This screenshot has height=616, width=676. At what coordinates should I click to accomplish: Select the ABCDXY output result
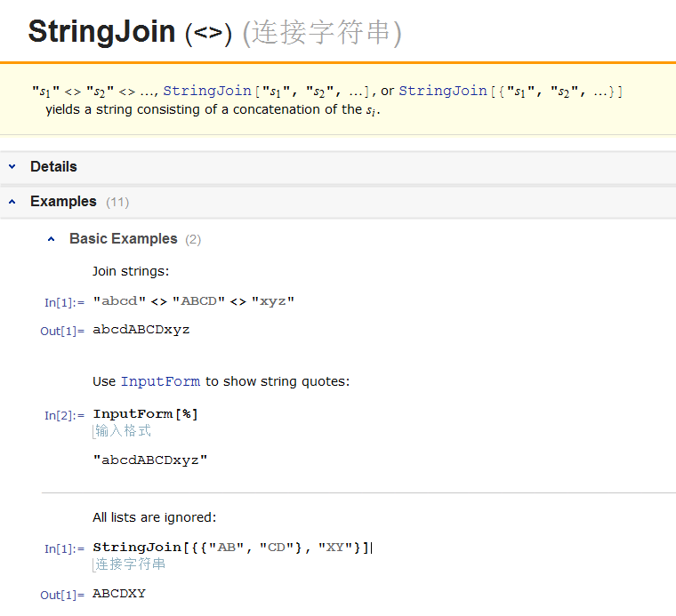[119, 594]
